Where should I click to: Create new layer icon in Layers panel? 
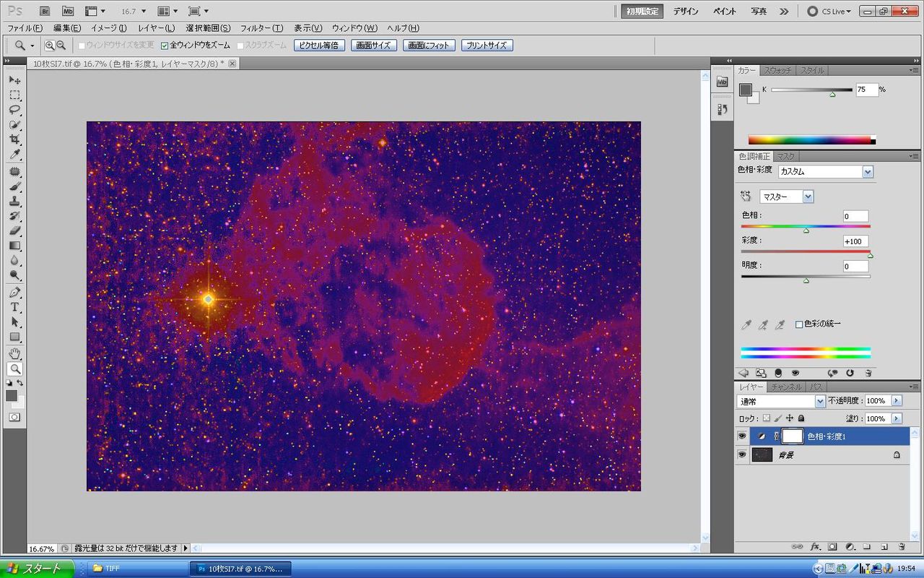(884, 547)
